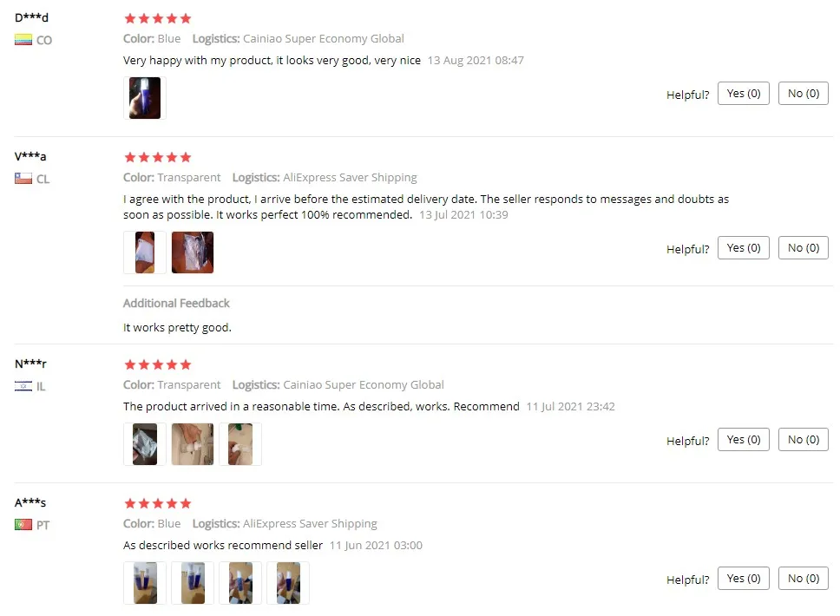Vote No on V***a's review

coord(803,247)
